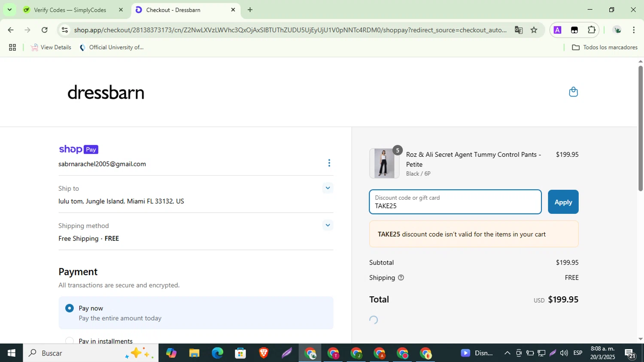Image resolution: width=644 pixels, height=362 pixels.
Task: Close the Verify Codes tab
Action: tap(121, 10)
